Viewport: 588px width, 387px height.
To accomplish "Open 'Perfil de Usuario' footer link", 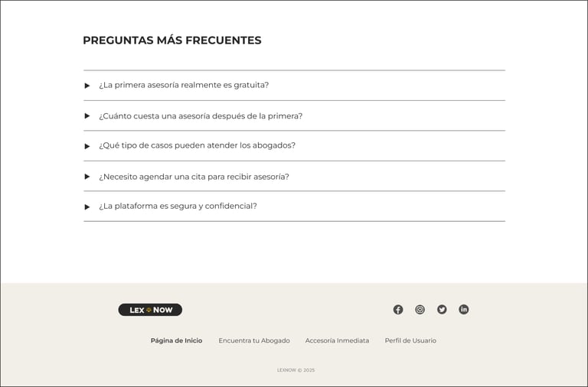I will point(410,340).
